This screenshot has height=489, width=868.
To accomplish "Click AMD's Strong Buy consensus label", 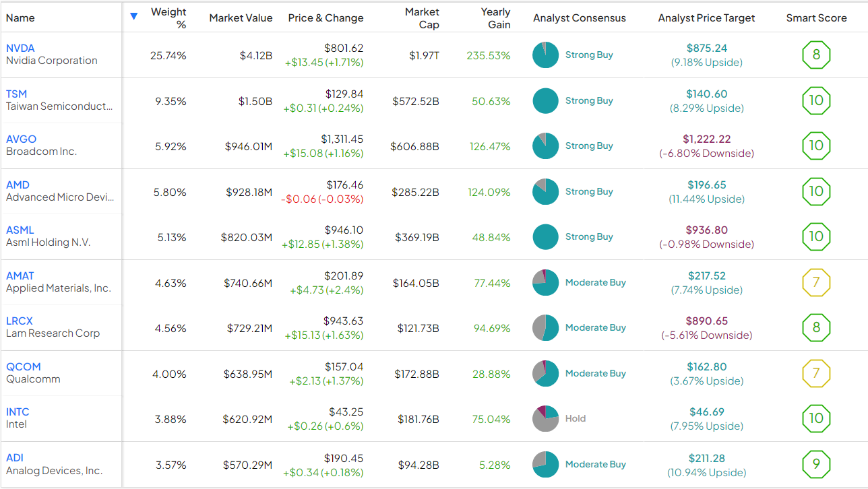I will pyautogui.click(x=589, y=191).
